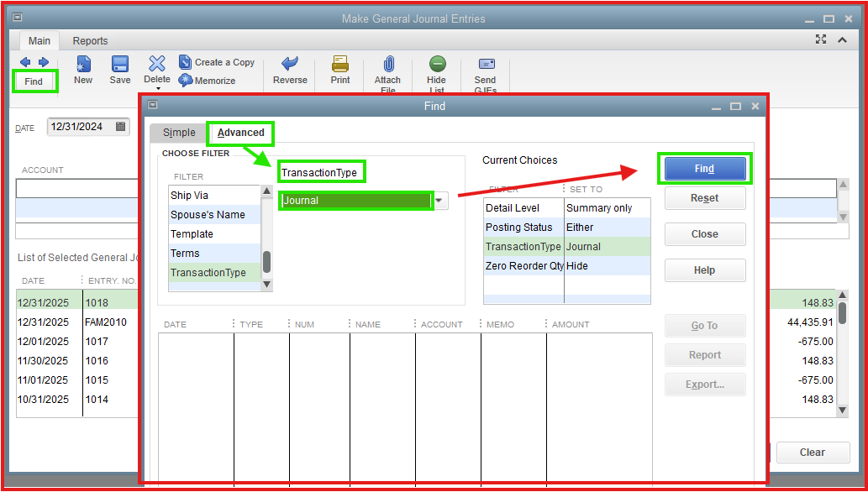The image size is (868, 492).
Task: Open the TransactionType dropdown arrow
Action: [x=439, y=201]
